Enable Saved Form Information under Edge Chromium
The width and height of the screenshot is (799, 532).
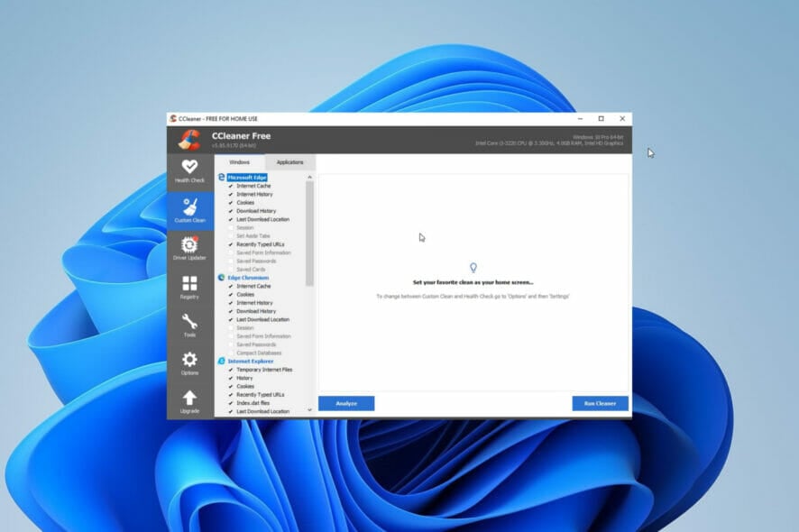(x=231, y=336)
